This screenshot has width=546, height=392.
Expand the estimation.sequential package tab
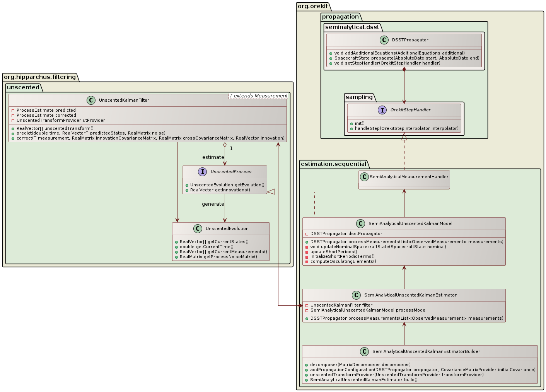click(x=333, y=164)
